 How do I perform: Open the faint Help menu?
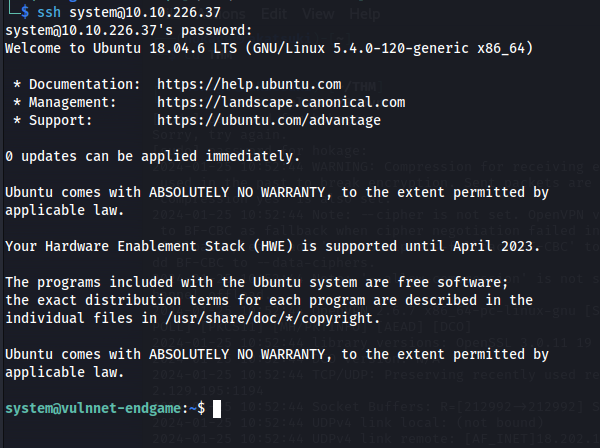coord(365,14)
